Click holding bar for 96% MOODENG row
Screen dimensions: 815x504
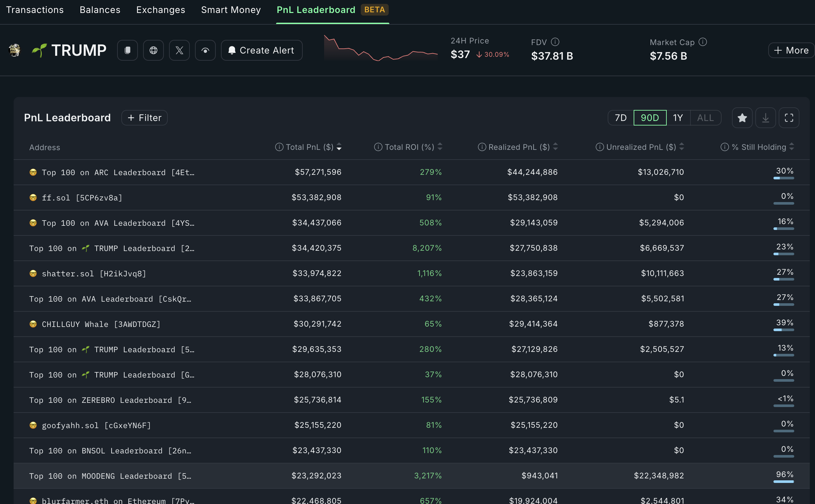pos(784,482)
